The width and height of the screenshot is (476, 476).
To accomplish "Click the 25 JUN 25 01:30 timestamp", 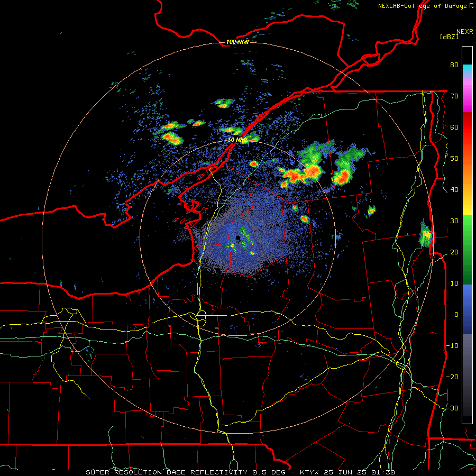I will pos(359,472).
